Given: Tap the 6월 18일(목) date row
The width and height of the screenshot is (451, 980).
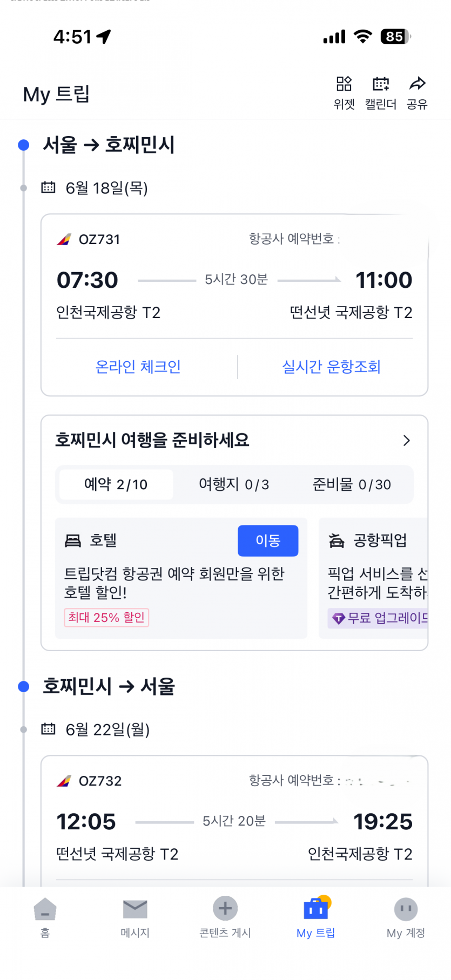Looking at the screenshot, I should 106,188.
